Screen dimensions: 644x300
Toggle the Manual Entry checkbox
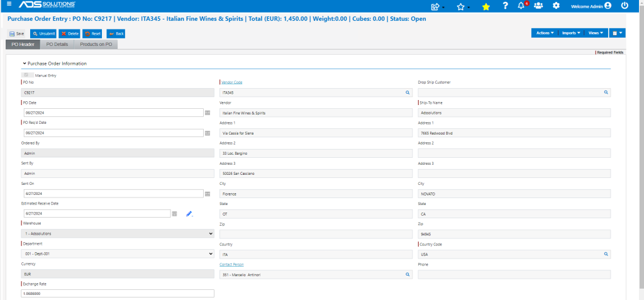[x=26, y=75]
